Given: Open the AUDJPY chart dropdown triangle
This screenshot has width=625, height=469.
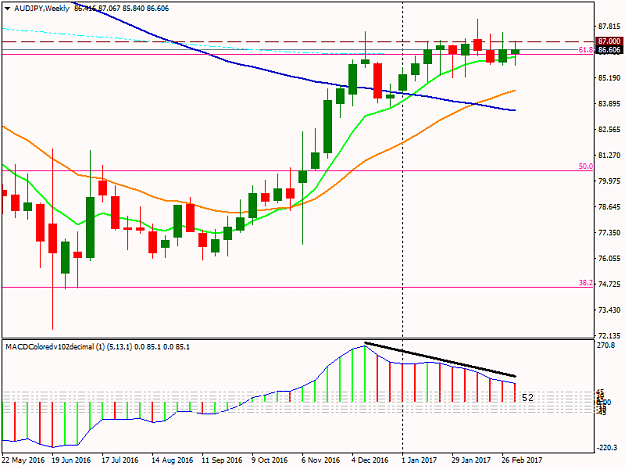Looking at the screenshot, I should coord(8,8).
